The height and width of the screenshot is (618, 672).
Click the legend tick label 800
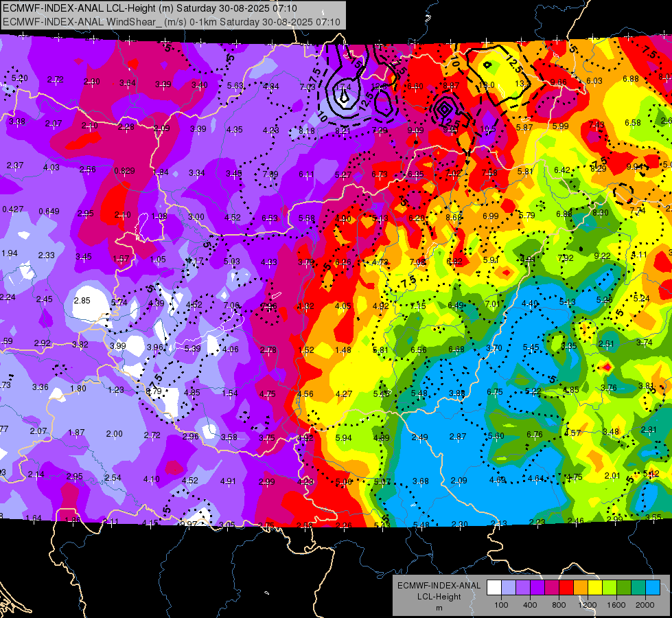click(559, 605)
